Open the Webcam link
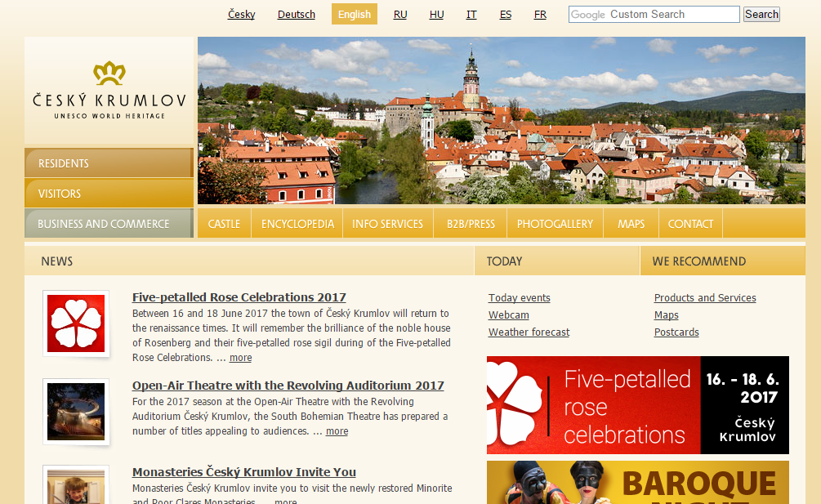This screenshot has width=821, height=504. tap(508, 315)
